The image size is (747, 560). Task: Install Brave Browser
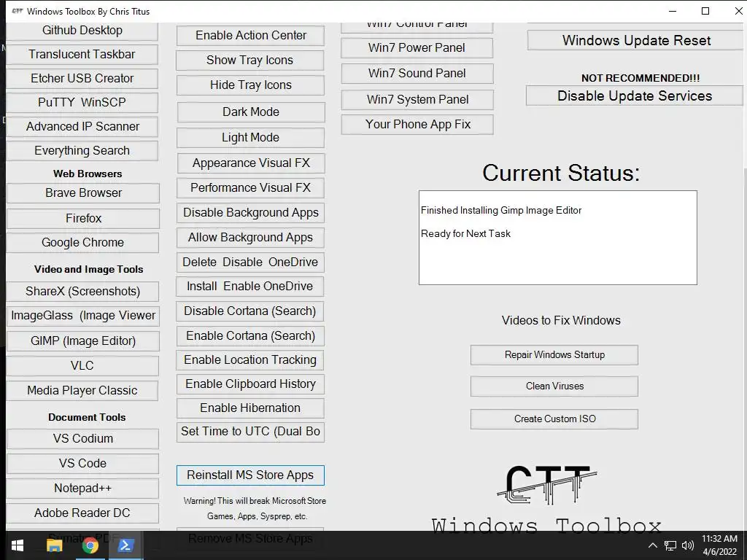(83, 192)
